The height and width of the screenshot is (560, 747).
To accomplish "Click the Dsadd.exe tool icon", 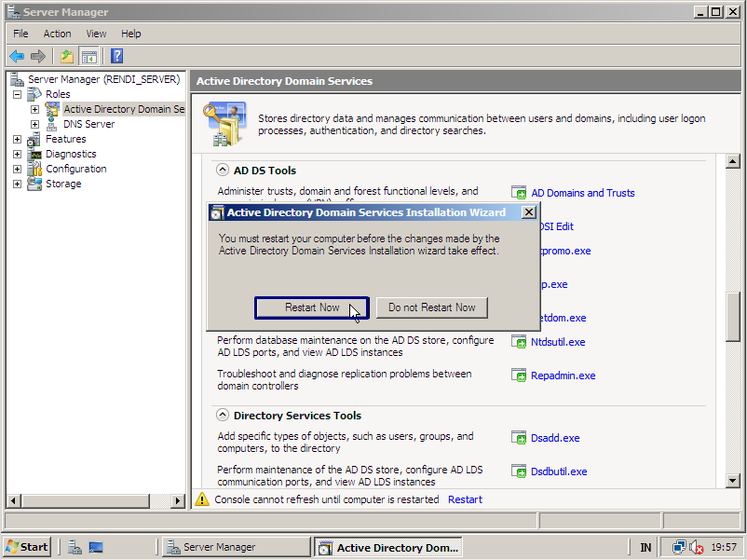I will [520, 438].
